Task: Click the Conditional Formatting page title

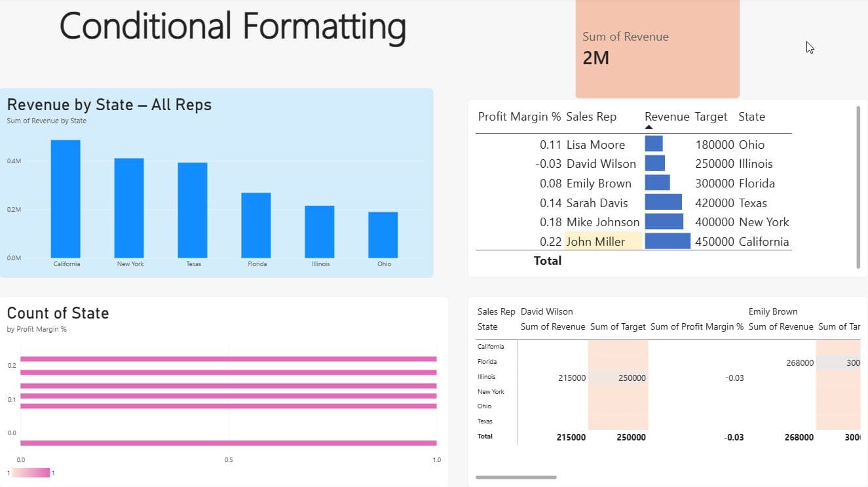Action: 233,27
